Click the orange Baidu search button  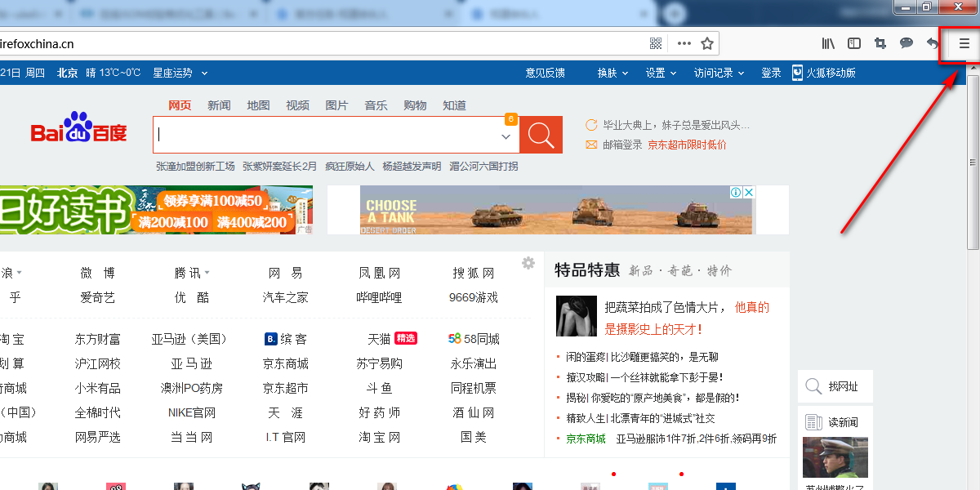tap(541, 135)
